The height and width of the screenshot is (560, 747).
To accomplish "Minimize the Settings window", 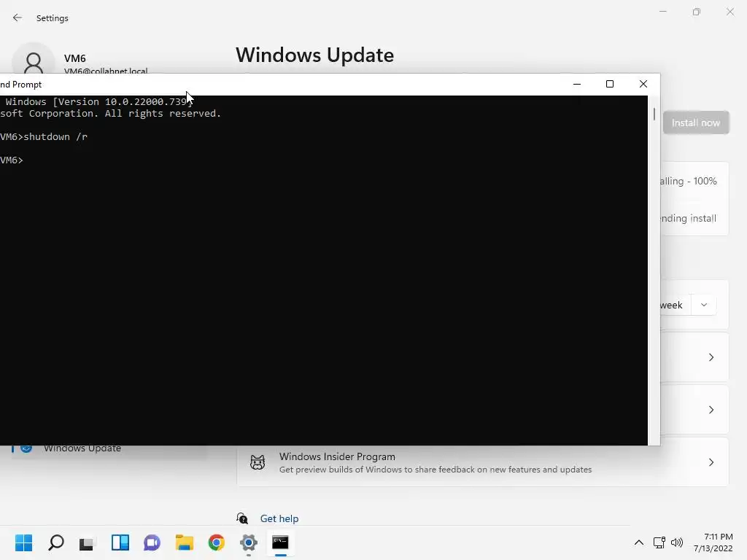I will click(x=662, y=12).
